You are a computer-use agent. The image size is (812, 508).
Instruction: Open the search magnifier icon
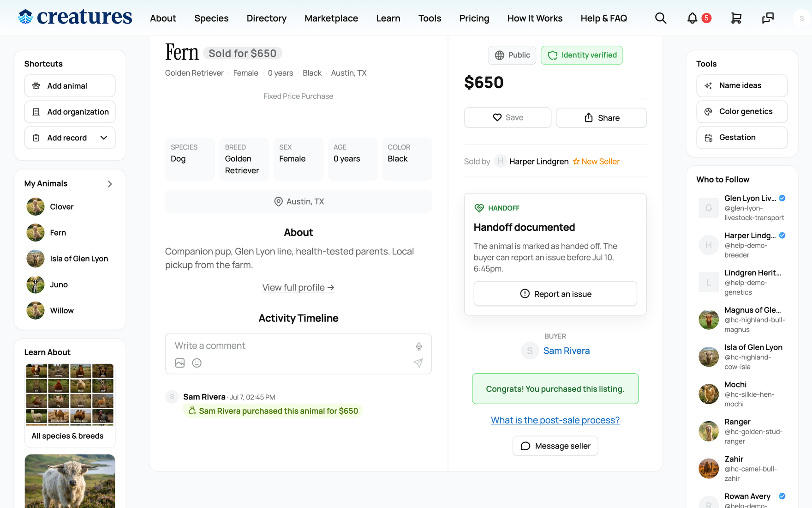click(x=661, y=18)
